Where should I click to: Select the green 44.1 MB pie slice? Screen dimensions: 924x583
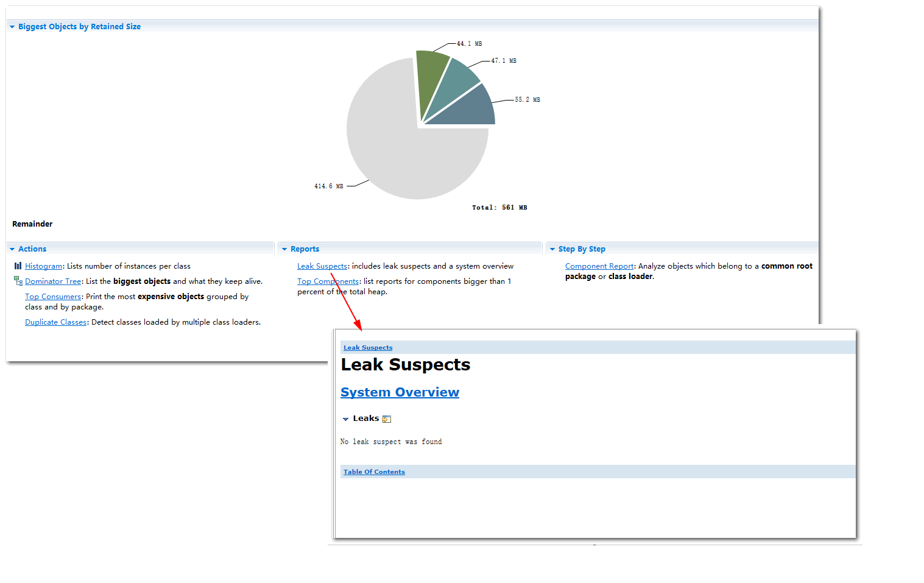(x=430, y=76)
